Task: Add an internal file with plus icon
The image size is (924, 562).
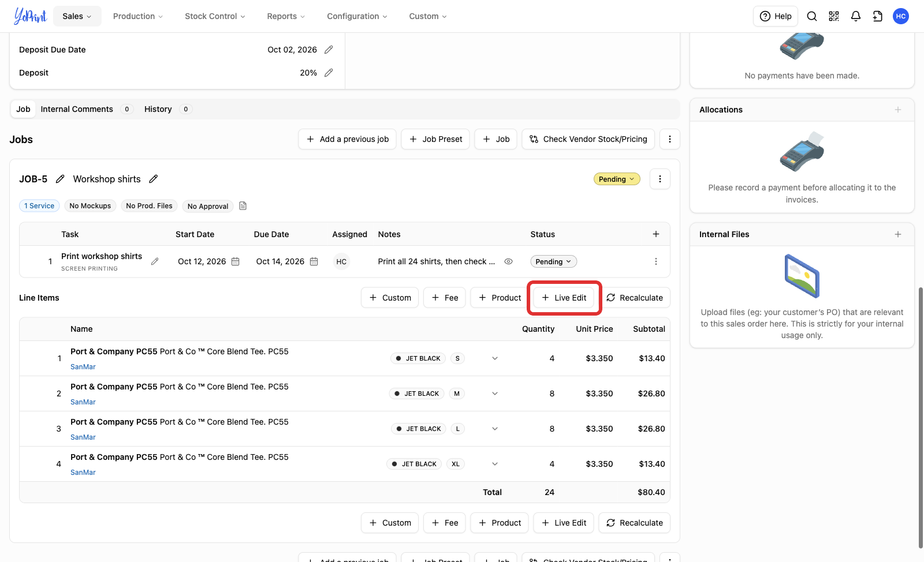Action: coord(898,234)
